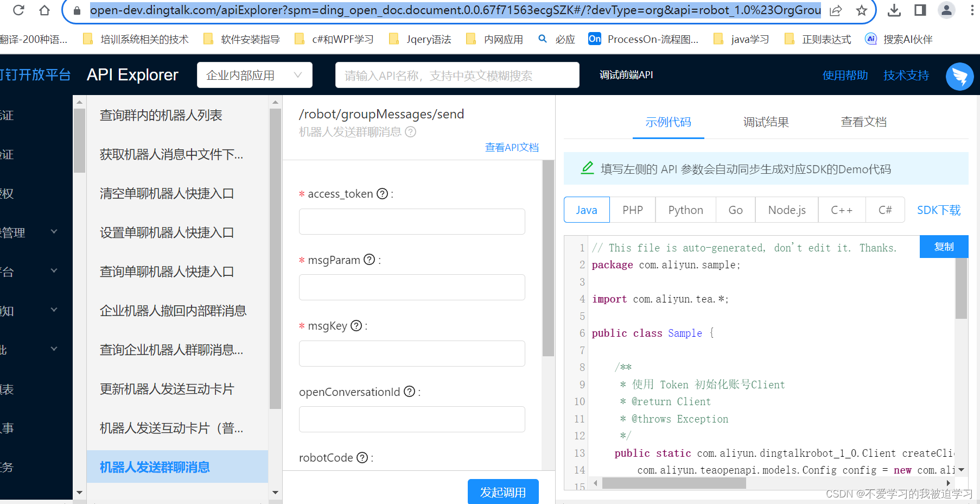Select the Node.js language tab

[x=786, y=210]
